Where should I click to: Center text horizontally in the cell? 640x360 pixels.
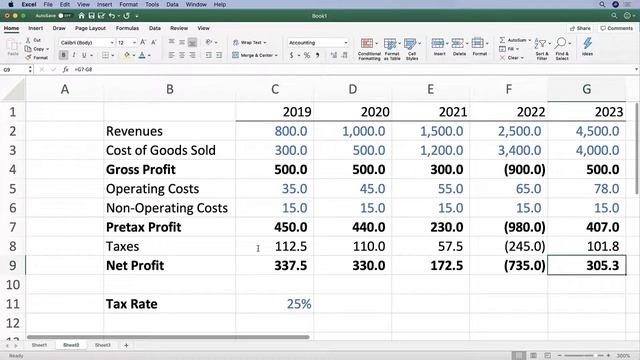[182, 55]
